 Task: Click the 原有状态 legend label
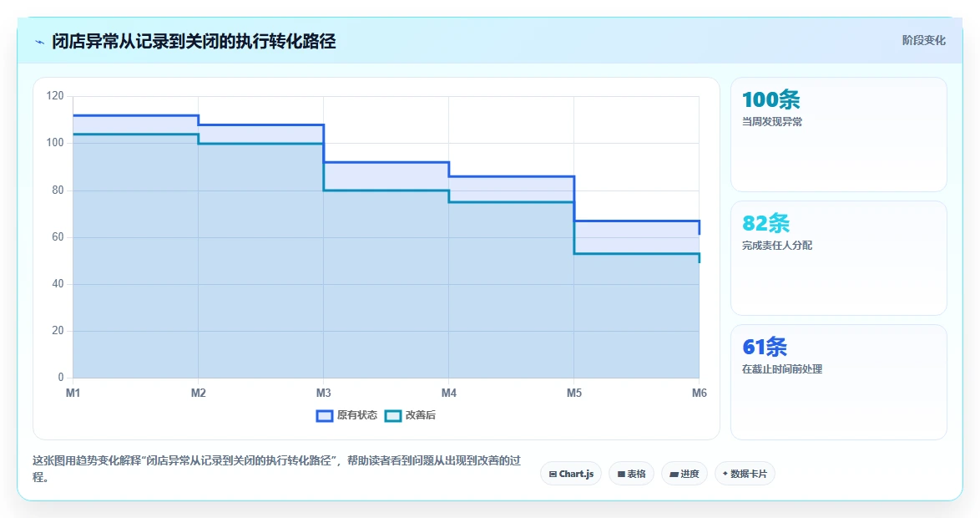[357, 415]
